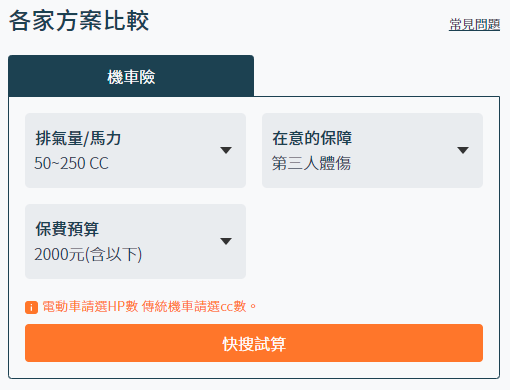This screenshot has width=510, height=390.
Task: Click the arrow icon in 保費預算 field
Action: (x=226, y=241)
